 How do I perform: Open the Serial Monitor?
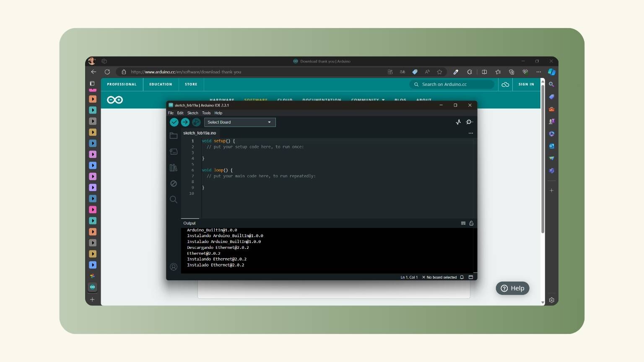click(x=470, y=122)
